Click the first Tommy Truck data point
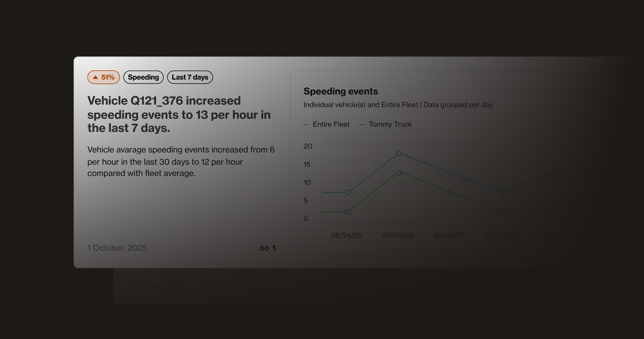This screenshot has height=339, width=644. pos(347,192)
